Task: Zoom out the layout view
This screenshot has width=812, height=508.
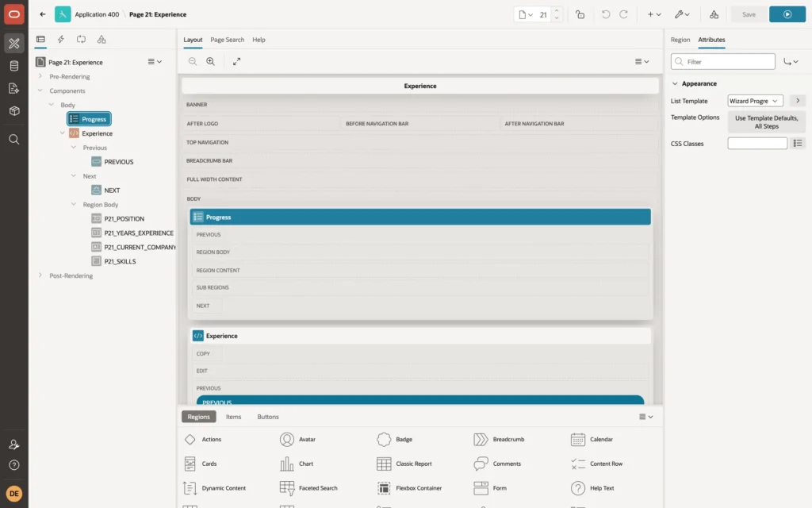Action: pyautogui.click(x=193, y=61)
